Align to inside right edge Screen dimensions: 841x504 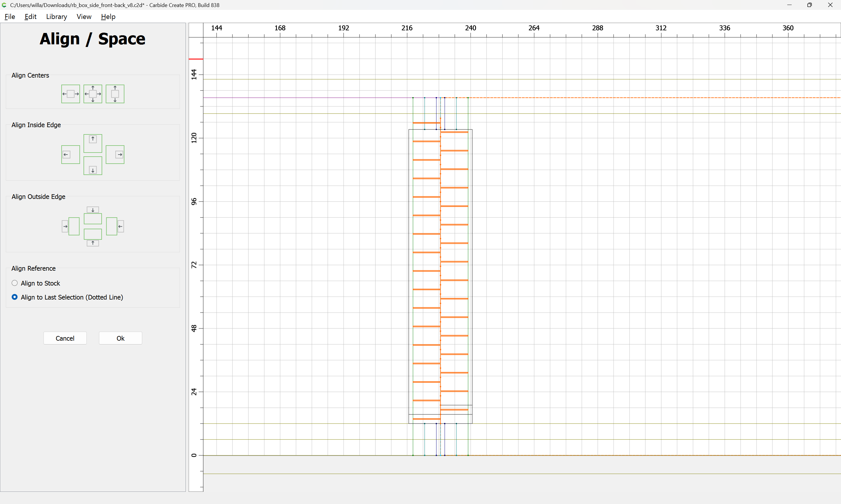(115, 155)
